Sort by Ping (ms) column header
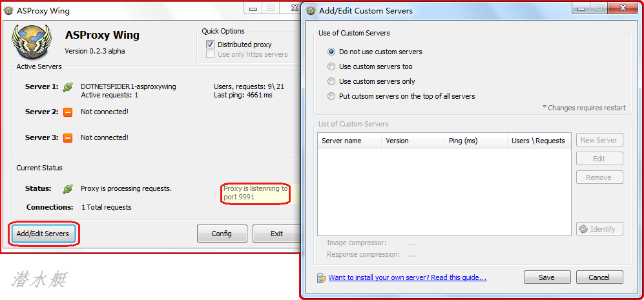This screenshot has height=300, width=644. [475, 141]
